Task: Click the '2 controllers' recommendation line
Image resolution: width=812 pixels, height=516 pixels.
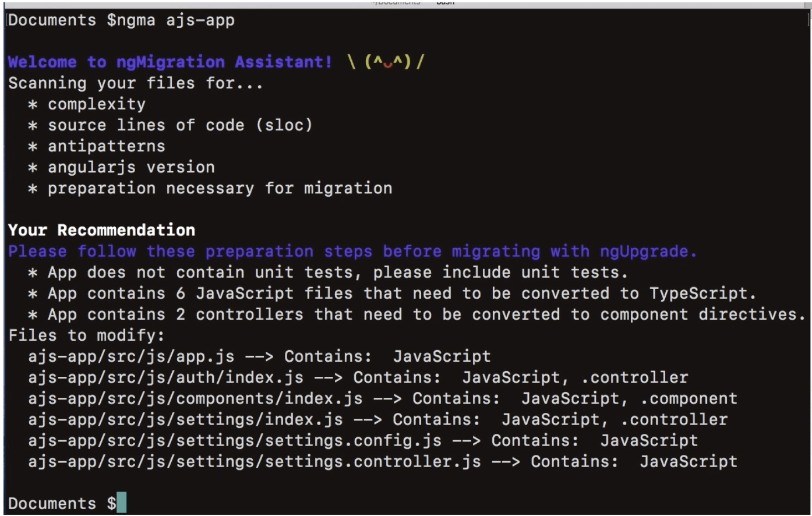Action: (416, 314)
